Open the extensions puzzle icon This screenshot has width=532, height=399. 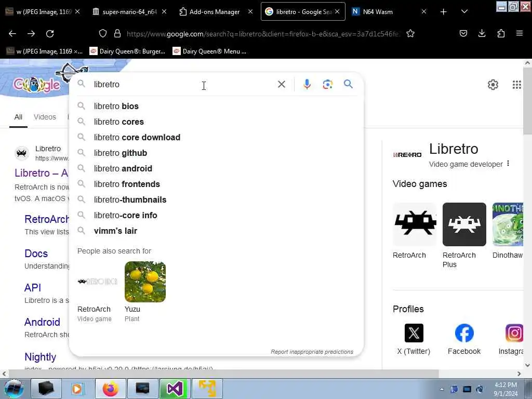point(501,33)
